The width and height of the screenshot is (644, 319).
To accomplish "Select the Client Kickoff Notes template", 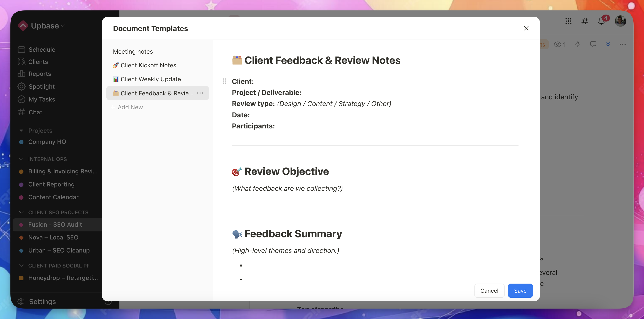I will (148, 65).
